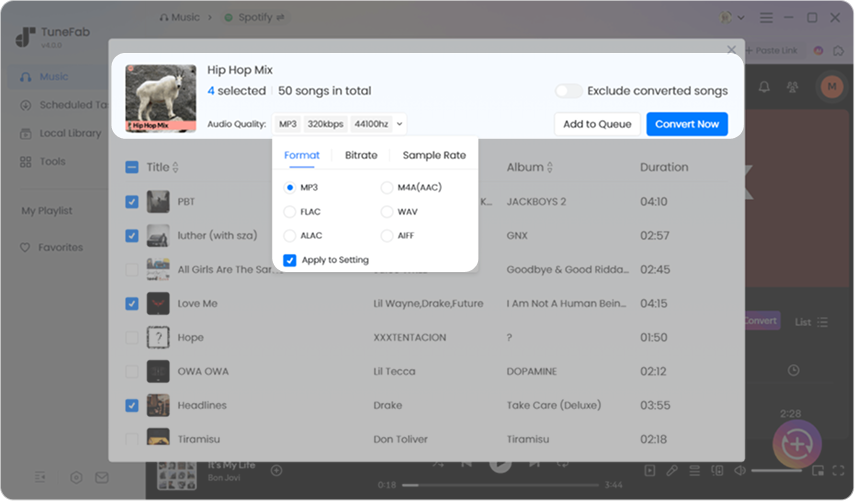Close the conversion dialog with the X
The height and width of the screenshot is (501, 855).
731,50
